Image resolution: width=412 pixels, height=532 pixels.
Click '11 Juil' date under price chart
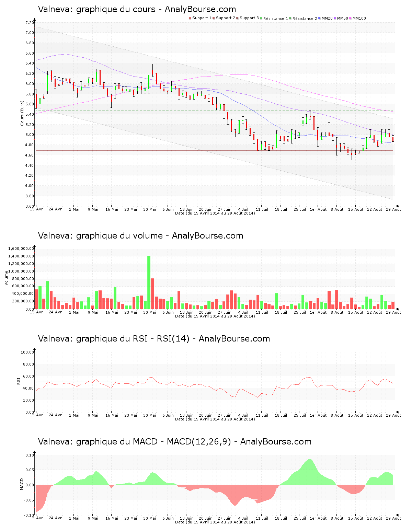click(x=262, y=209)
